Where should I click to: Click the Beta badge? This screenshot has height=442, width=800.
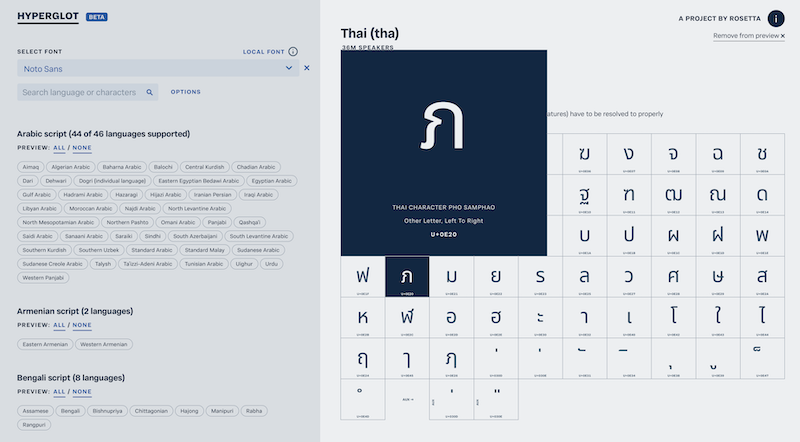[x=96, y=17]
